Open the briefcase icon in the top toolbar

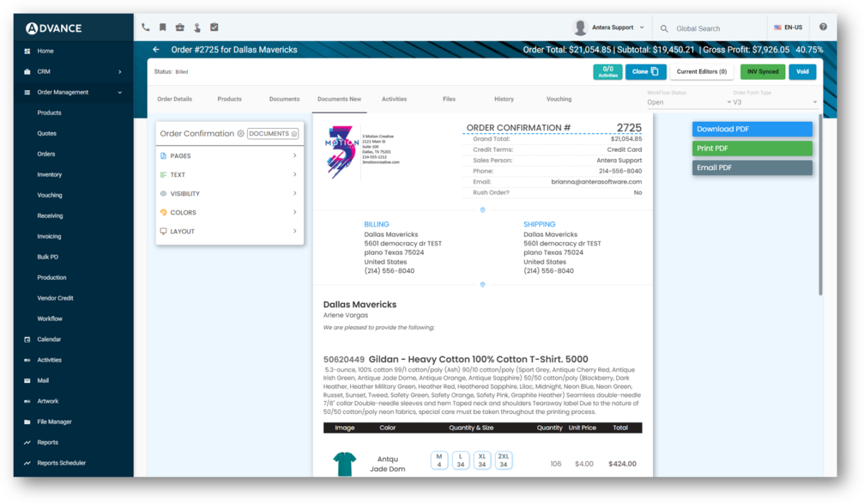click(179, 27)
